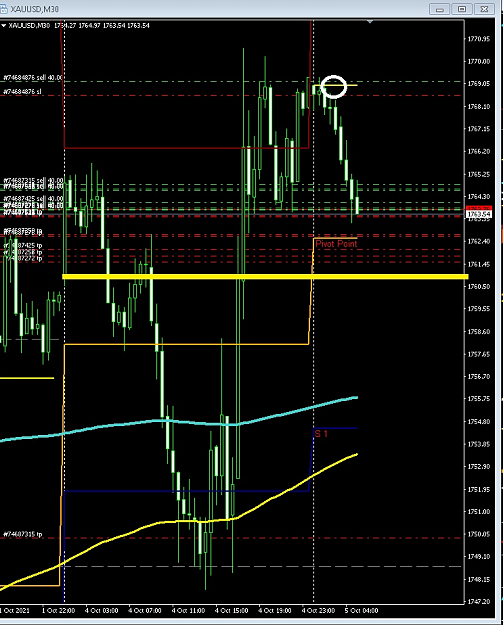503x625 pixels.
Task: Select order label #74687315 sell 40.00
Action: 33,181
